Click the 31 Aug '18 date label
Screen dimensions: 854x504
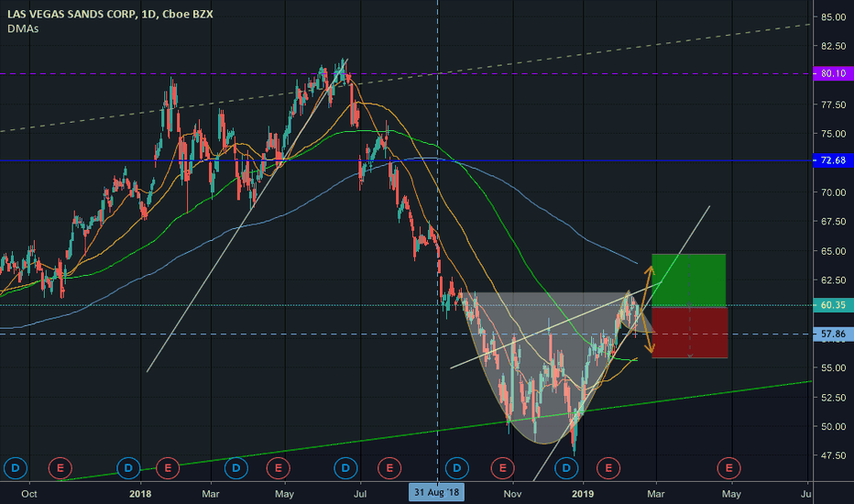click(x=437, y=493)
